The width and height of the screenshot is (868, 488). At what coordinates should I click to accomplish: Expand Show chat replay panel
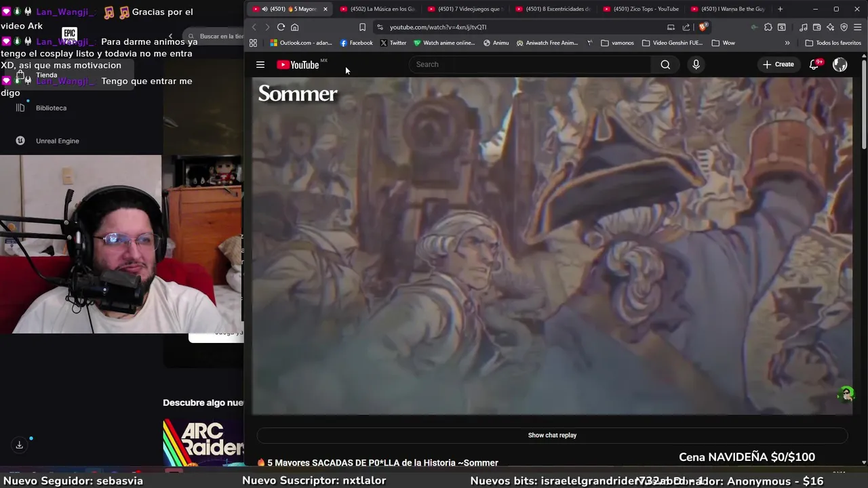[x=552, y=435]
